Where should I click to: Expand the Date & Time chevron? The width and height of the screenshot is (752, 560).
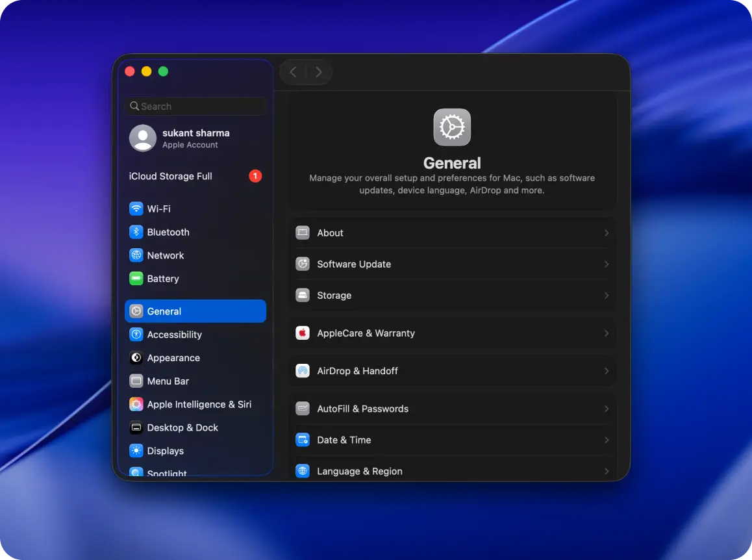(x=607, y=440)
